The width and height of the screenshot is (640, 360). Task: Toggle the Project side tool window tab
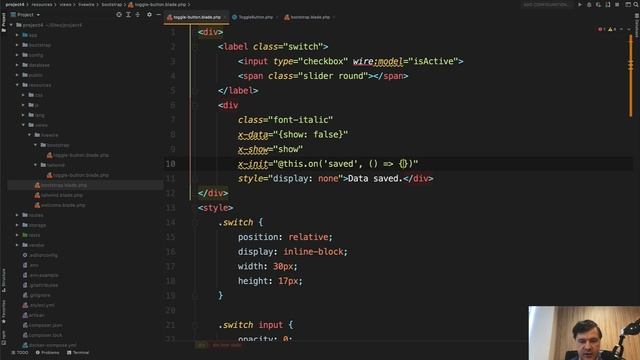(4, 22)
